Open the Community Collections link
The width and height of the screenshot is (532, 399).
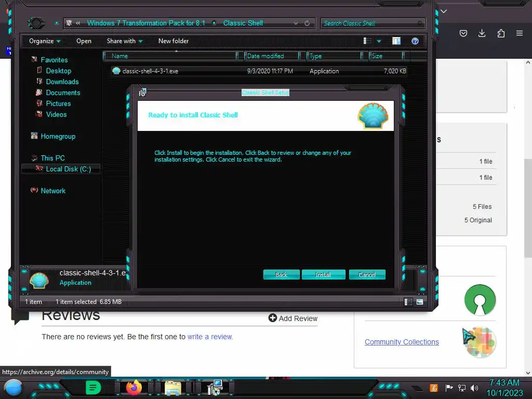[402, 342]
